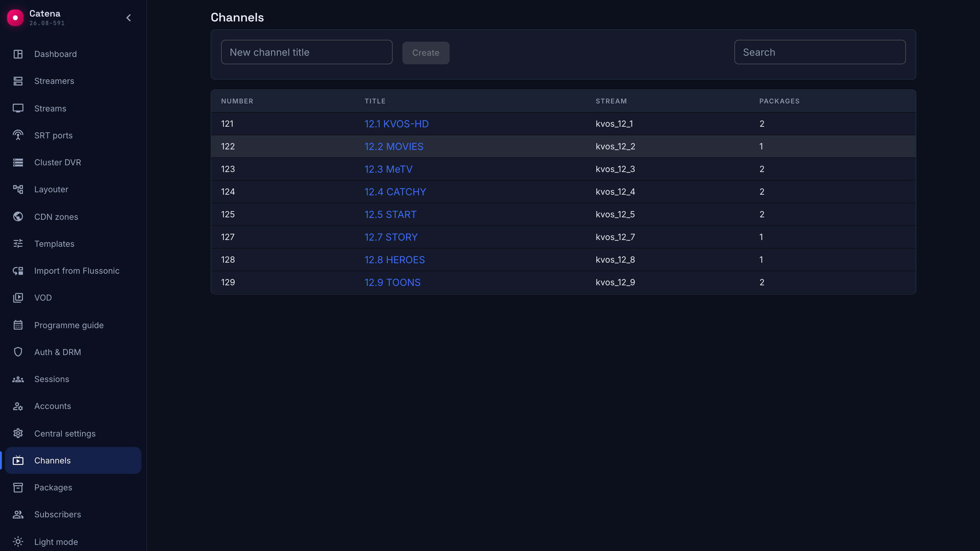The height and width of the screenshot is (551, 980).
Task: Go to Streamers menu item
Action: (x=54, y=81)
